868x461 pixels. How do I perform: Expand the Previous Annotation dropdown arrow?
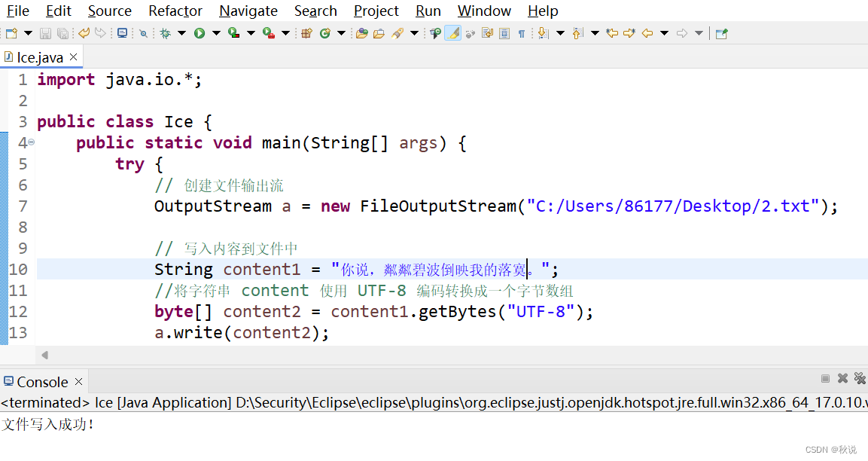595,34
